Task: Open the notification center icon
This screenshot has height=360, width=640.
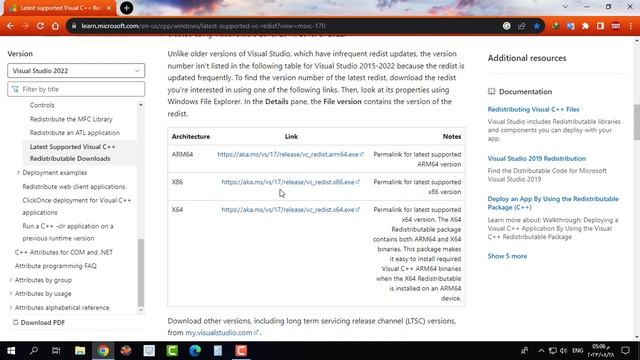Action: click(625, 351)
